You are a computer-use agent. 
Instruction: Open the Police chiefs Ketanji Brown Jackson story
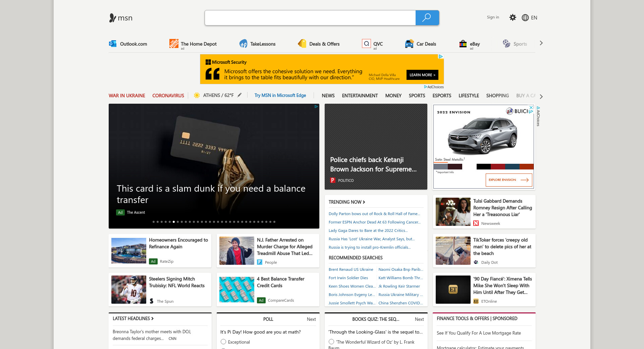[x=376, y=147]
